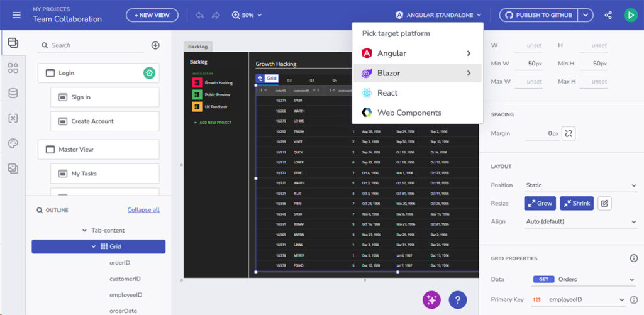This screenshot has height=315, width=644.
Task: Click the Primary Key info icon
Action: pos(634,300)
